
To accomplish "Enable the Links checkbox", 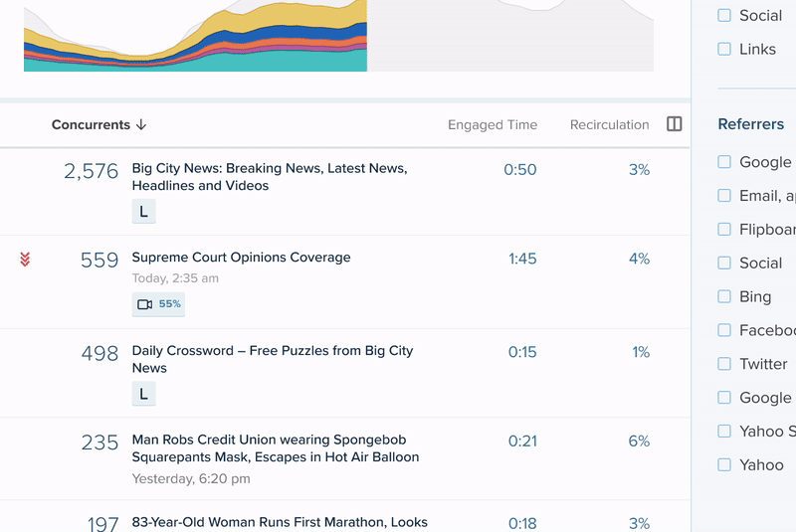I will click(724, 49).
